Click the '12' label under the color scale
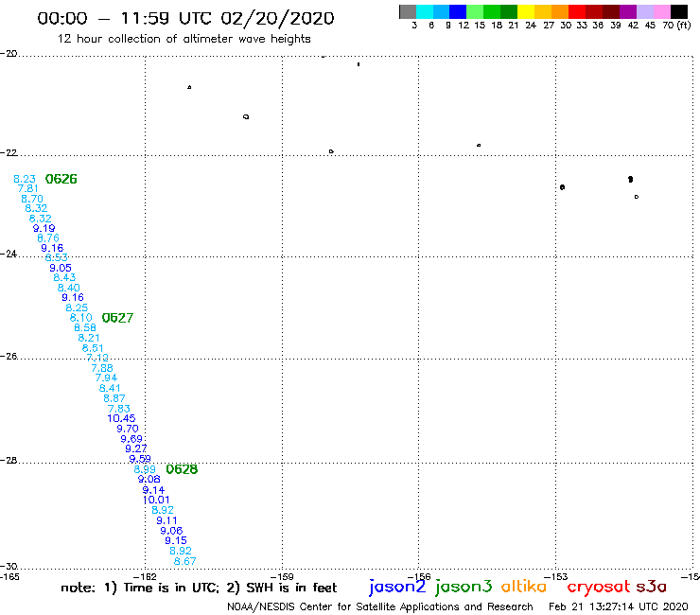 point(464,25)
